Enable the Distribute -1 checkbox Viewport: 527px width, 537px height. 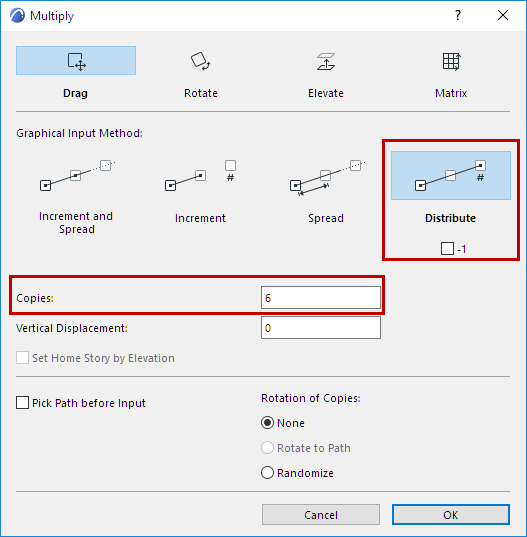[447, 248]
